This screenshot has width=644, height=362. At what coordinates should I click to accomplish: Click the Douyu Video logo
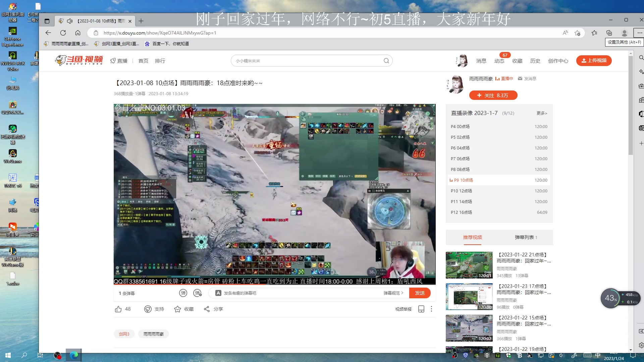tap(79, 60)
